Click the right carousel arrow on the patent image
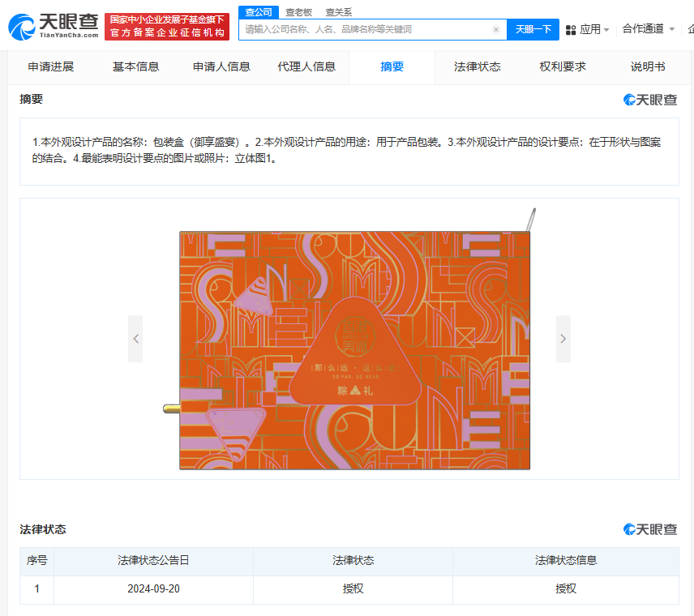 (563, 338)
